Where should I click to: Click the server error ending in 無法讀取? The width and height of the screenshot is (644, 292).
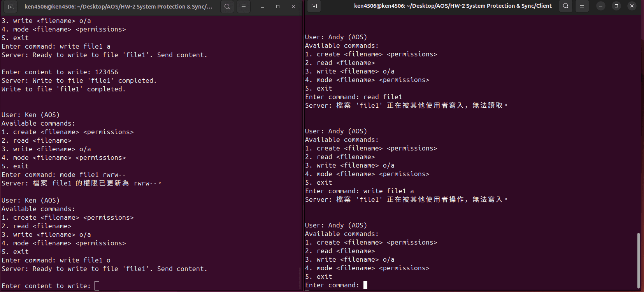click(406, 106)
